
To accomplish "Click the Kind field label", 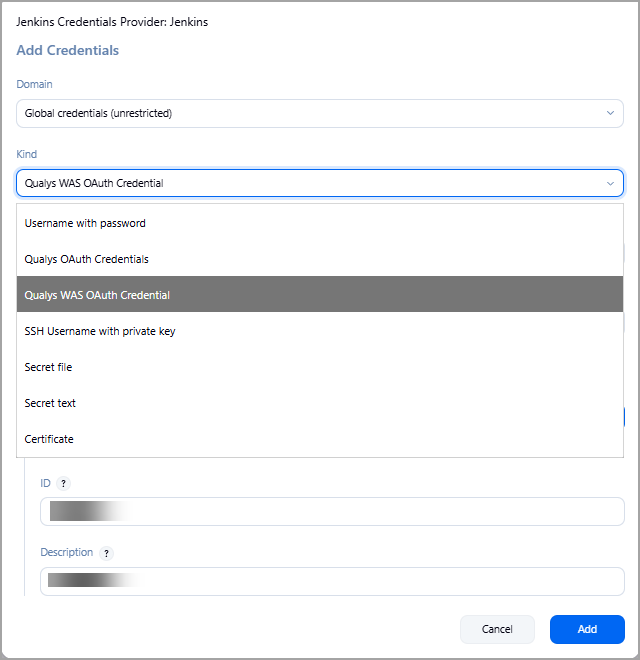I will point(26,154).
